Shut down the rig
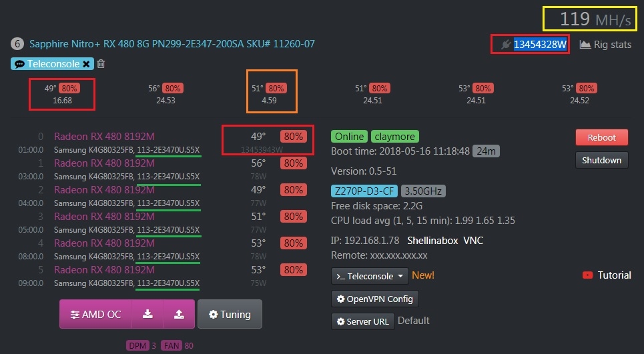 point(602,160)
